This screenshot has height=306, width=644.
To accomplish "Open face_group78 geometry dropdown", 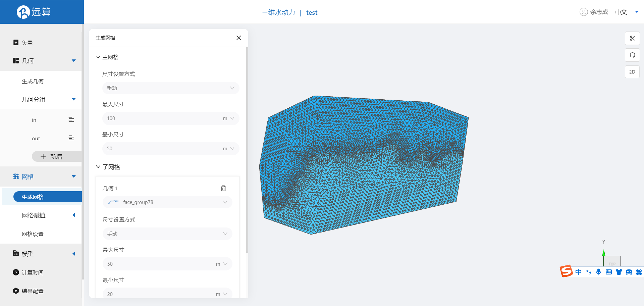I will [167, 202].
